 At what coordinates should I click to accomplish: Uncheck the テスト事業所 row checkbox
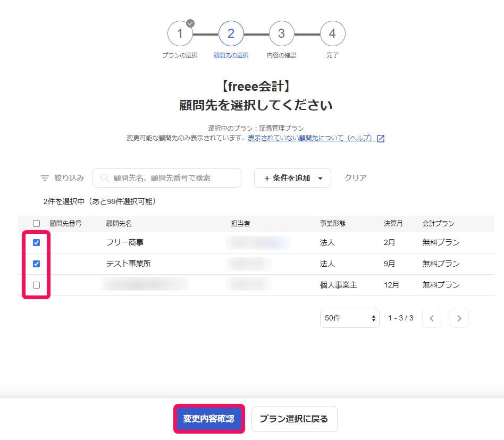point(36,264)
